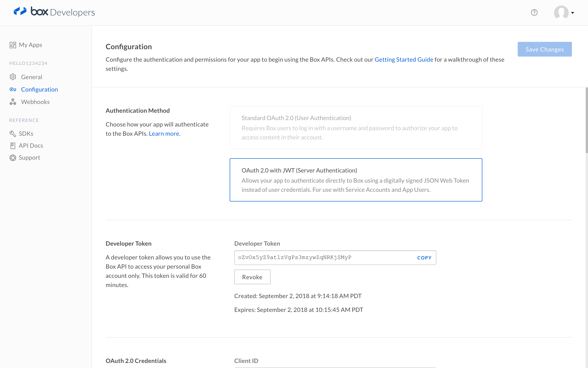Click the Support lifebuoy icon
Viewport: 588px width, 368px height.
pos(13,158)
